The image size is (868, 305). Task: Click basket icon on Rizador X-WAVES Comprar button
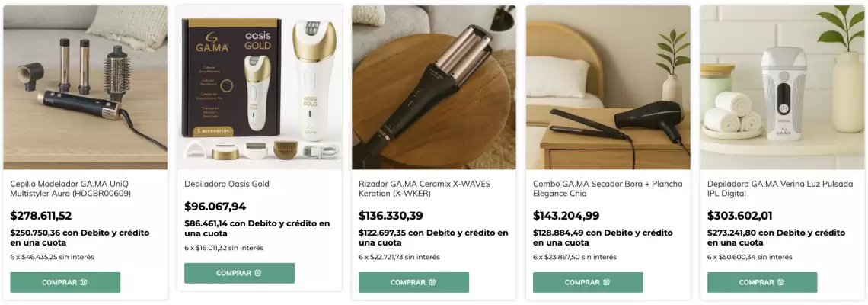[x=432, y=282]
